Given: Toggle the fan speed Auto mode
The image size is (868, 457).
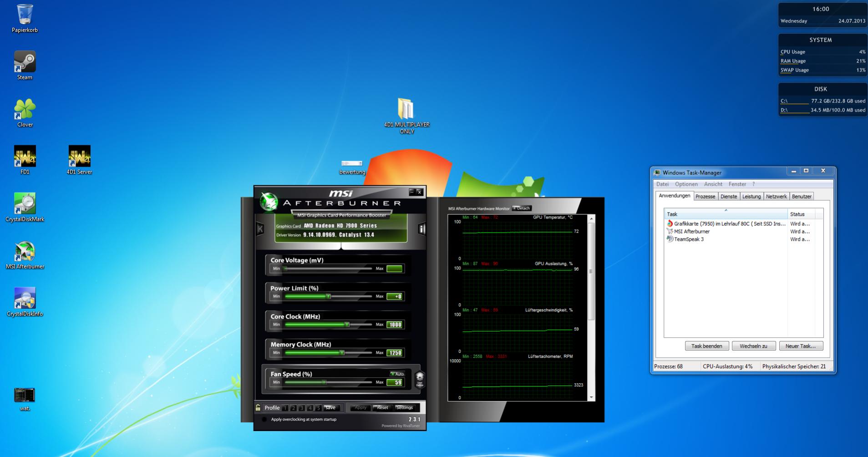Looking at the screenshot, I should coord(397,374).
